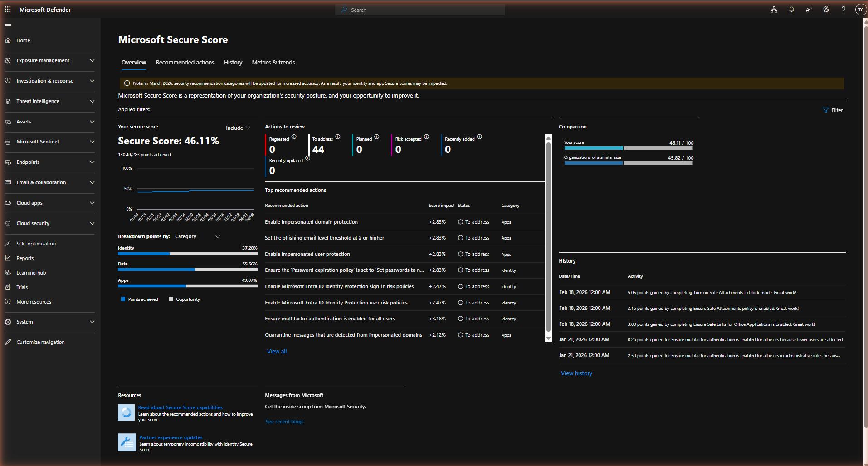868x466 pixels.
Task: Switch to the Overview tab
Action: 134,63
